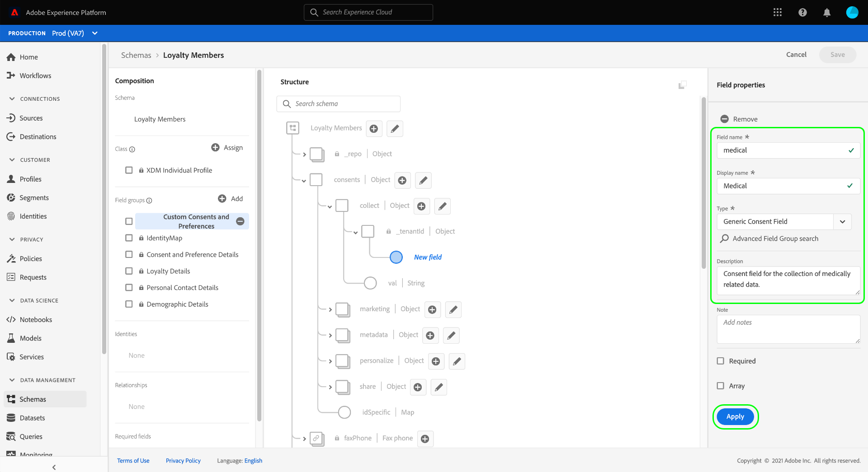Expand the metadata object node
The width and height of the screenshot is (868, 472).
coord(330,336)
